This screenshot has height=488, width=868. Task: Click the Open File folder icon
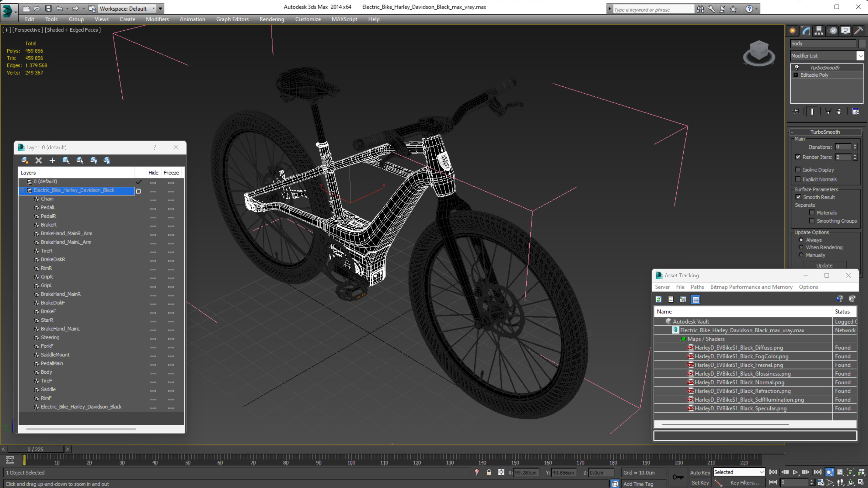pyautogui.click(x=37, y=9)
